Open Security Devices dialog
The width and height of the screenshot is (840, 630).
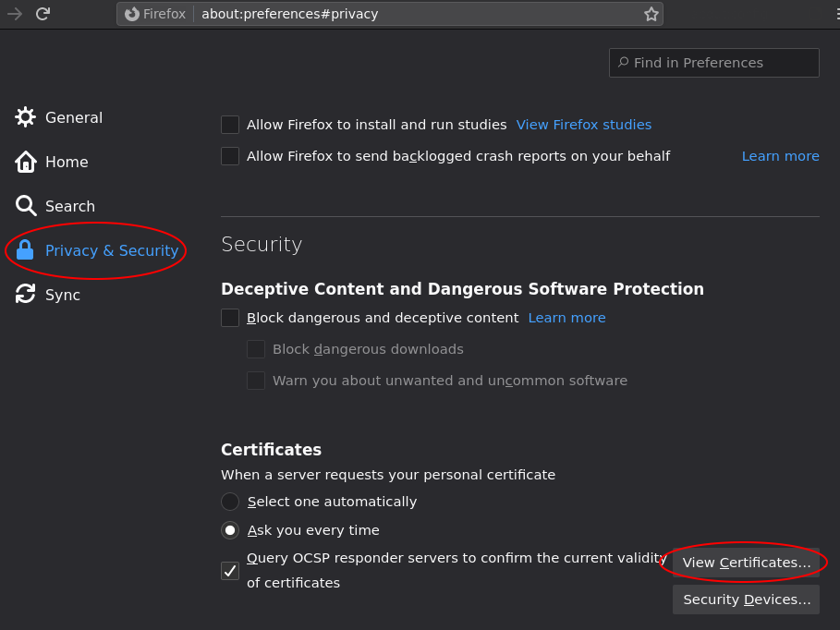746,600
